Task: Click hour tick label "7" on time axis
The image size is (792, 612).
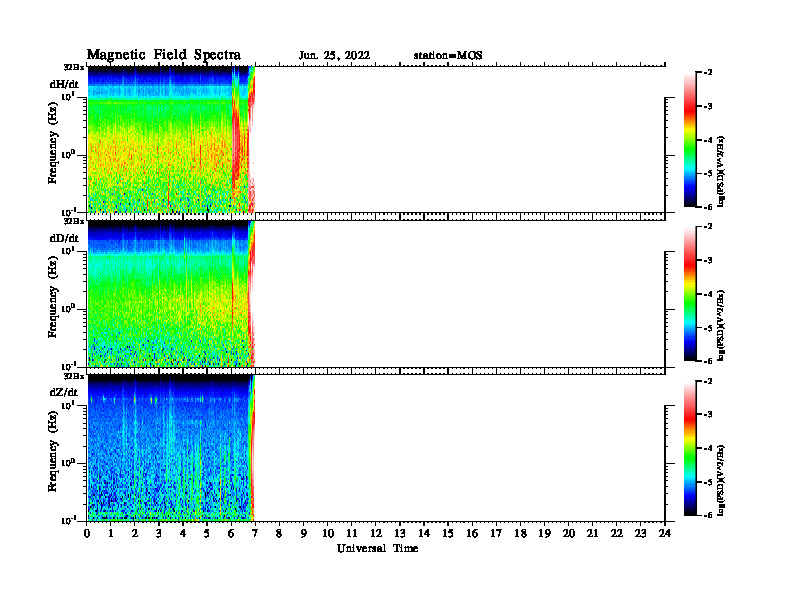Action: (256, 533)
